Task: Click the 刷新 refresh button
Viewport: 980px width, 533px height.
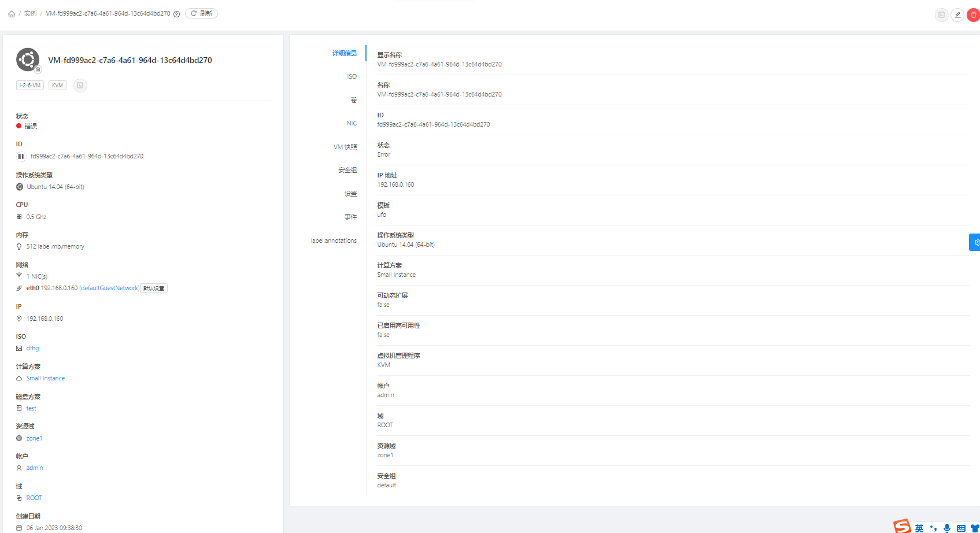Action: [x=201, y=13]
